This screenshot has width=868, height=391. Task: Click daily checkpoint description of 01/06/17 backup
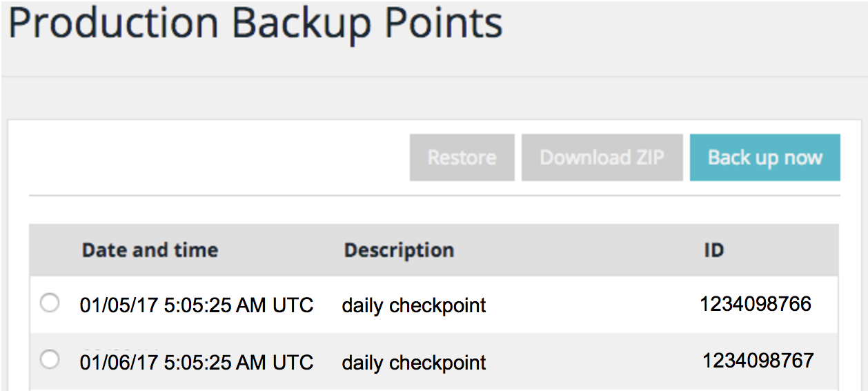[414, 362]
